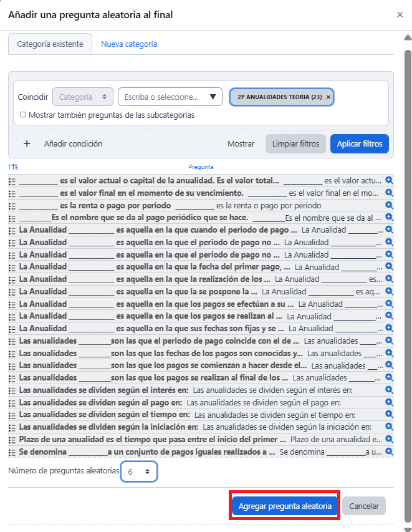Enable 'Mostrar también preguntas de las subcategorías'

23,115
